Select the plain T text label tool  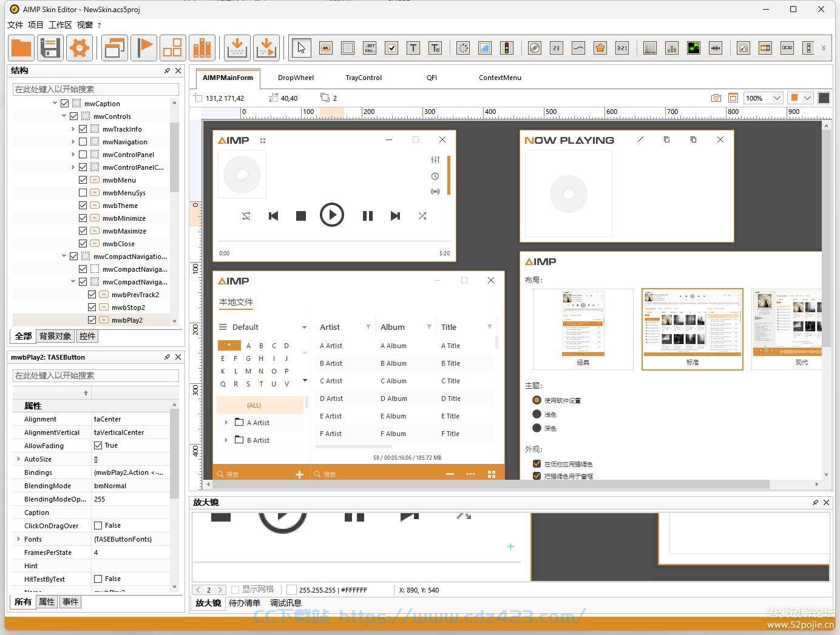413,48
